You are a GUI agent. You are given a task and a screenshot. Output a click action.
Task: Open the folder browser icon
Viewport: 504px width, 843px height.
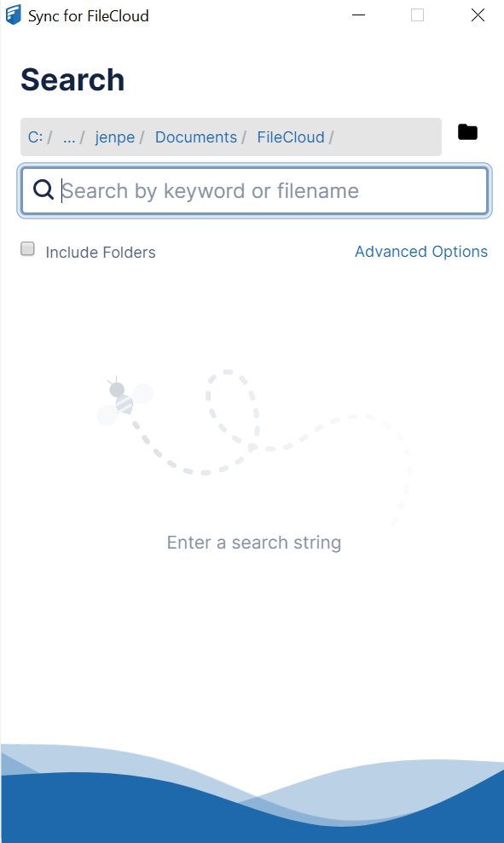(x=467, y=132)
